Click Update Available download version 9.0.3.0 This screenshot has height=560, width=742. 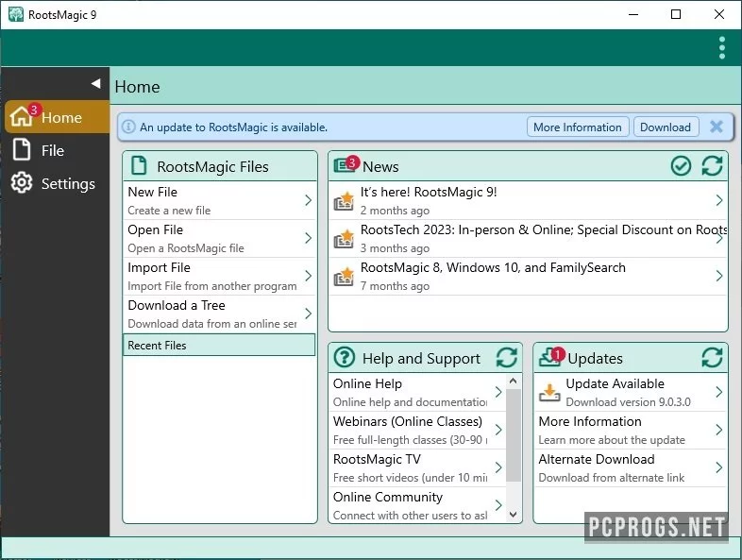[631, 392]
